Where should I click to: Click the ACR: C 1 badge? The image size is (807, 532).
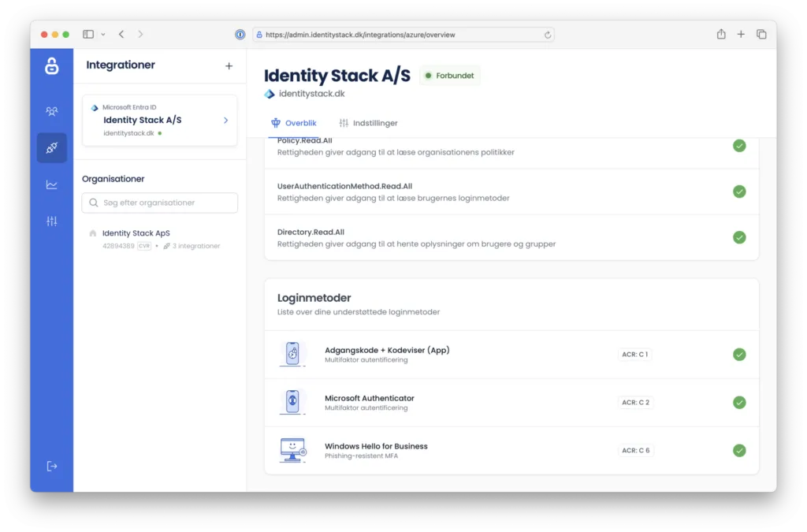click(x=634, y=355)
